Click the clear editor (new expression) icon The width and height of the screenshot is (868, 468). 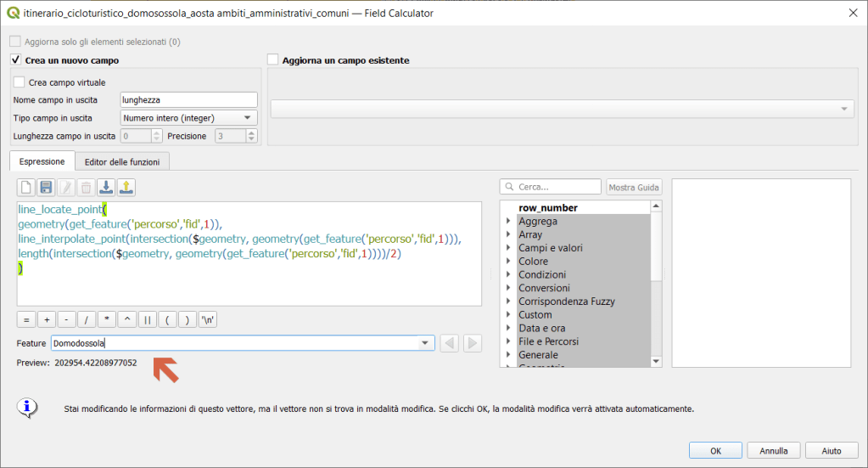click(x=26, y=187)
